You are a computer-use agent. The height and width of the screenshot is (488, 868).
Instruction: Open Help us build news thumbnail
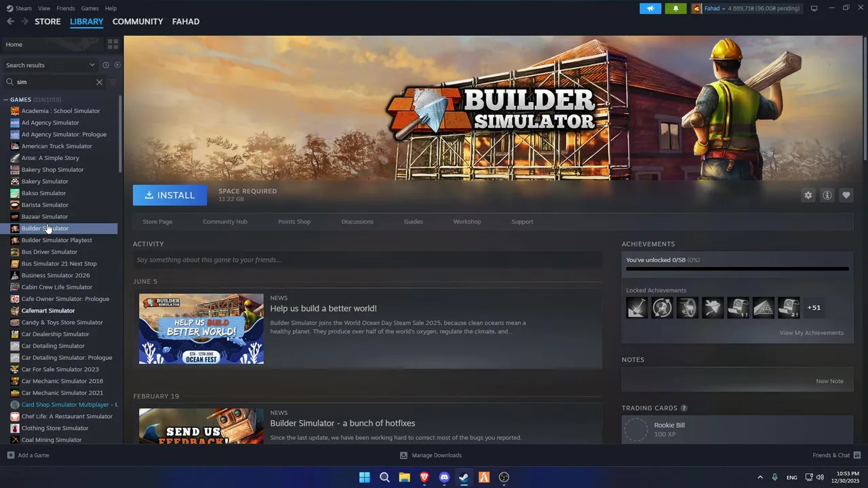201,329
